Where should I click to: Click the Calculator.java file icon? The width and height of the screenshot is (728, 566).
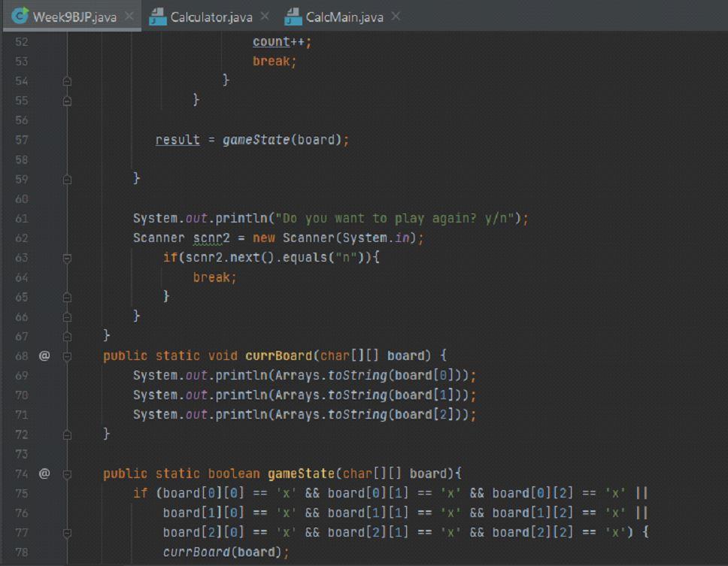(157, 17)
